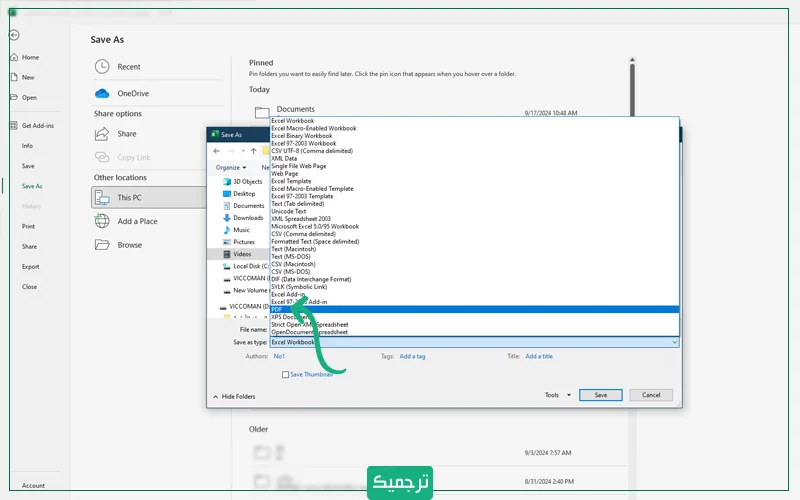Enable the Save Thumbnail checkbox
800x500 pixels.
point(285,374)
